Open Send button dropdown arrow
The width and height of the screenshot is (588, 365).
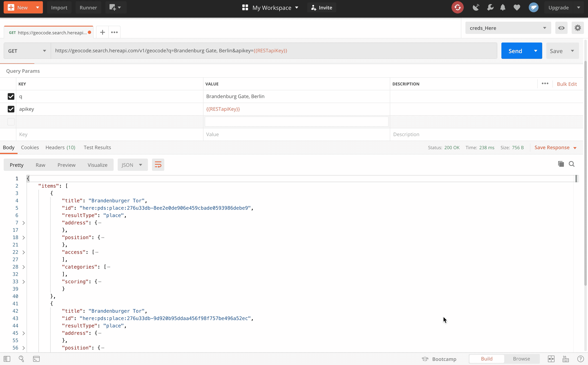pyautogui.click(x=536, y=51)
